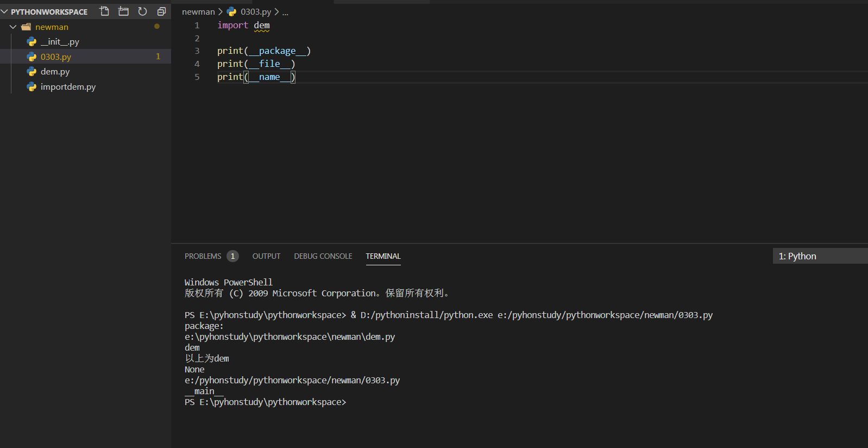Click the folder icon beside newman
868x448 pixels.
point(26,27)
